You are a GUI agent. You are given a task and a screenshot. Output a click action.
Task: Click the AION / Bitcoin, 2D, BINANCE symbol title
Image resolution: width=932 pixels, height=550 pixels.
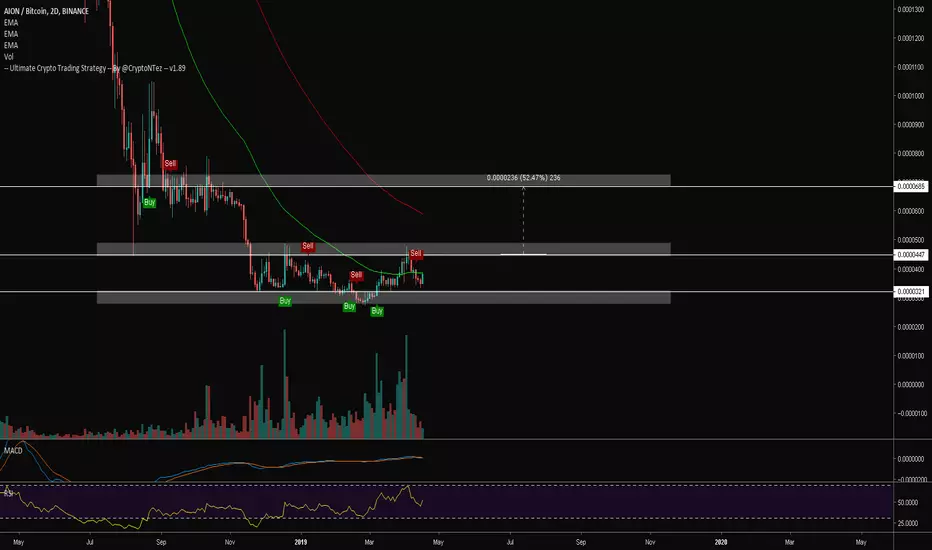46,11
